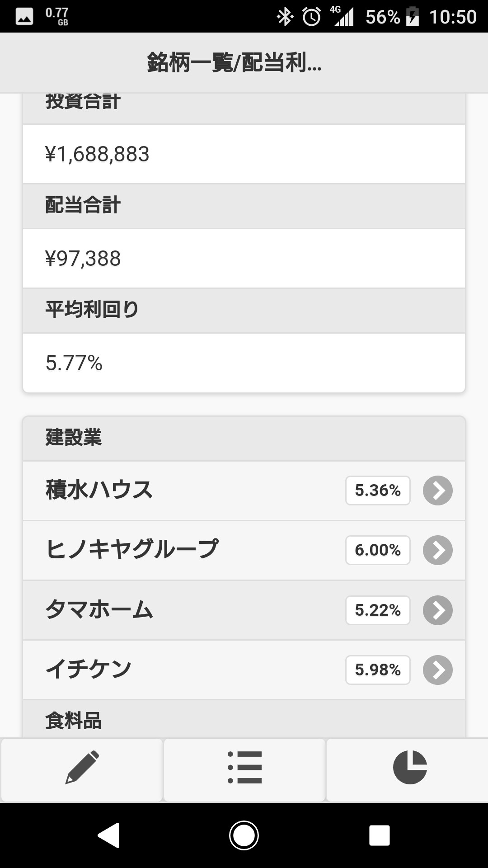
Task: Expand 積水ハウス chevron arrow
Action: [437, 491]
